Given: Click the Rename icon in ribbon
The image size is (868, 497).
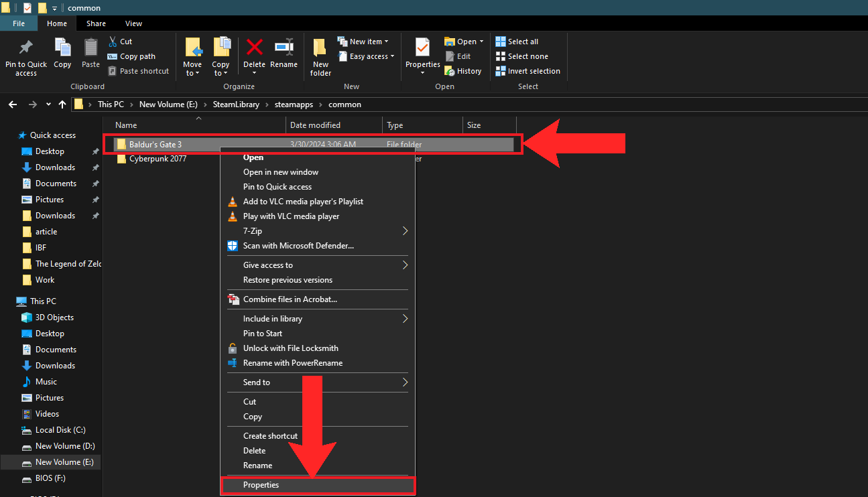Looking at the screenshot, I should tap(284, 48).
